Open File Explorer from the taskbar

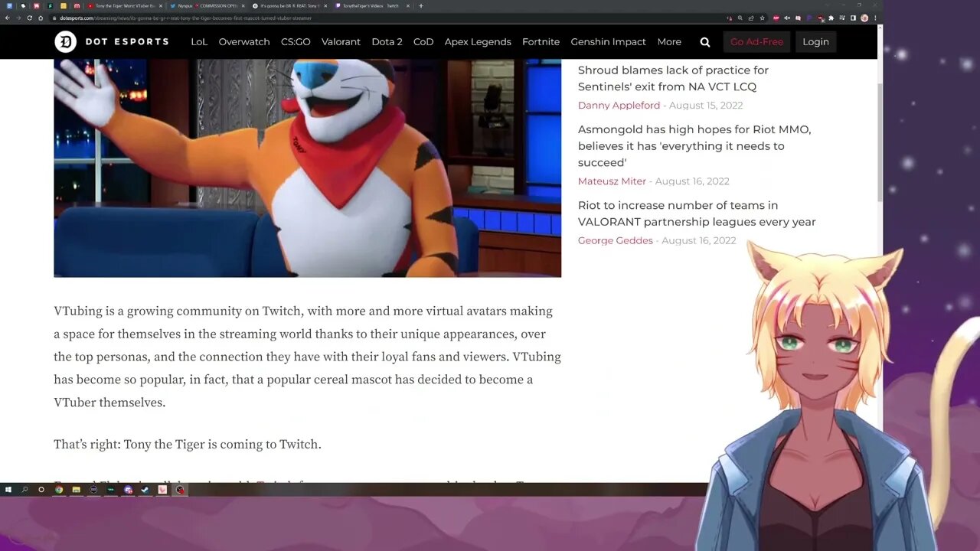click(x=77, y=490)
